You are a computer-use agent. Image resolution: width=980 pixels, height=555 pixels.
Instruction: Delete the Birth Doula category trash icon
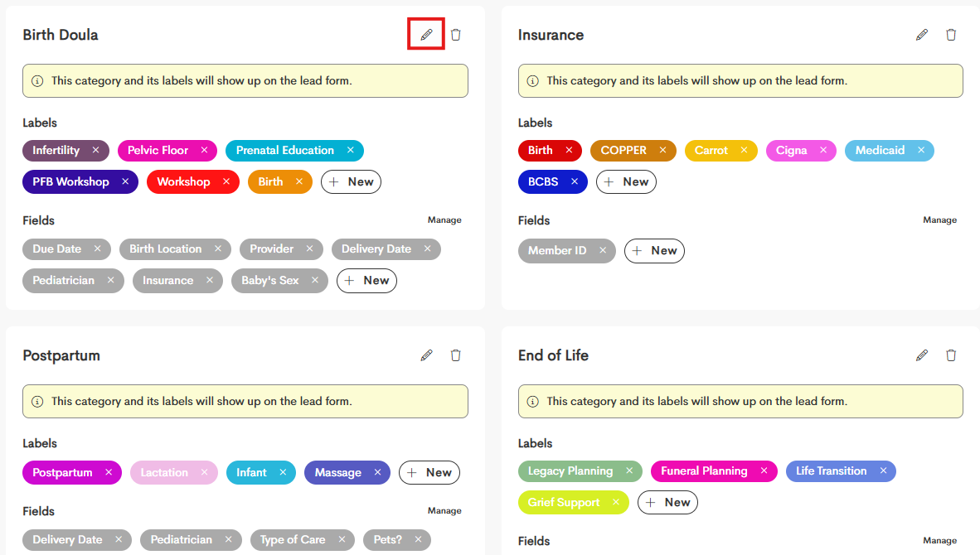click(456, 34)
